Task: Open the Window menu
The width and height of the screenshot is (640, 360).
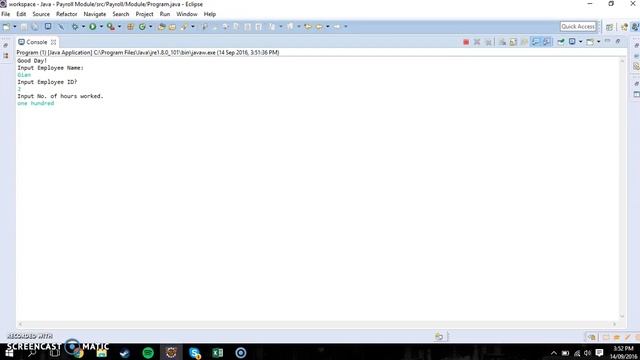Action: pos(187,14)
